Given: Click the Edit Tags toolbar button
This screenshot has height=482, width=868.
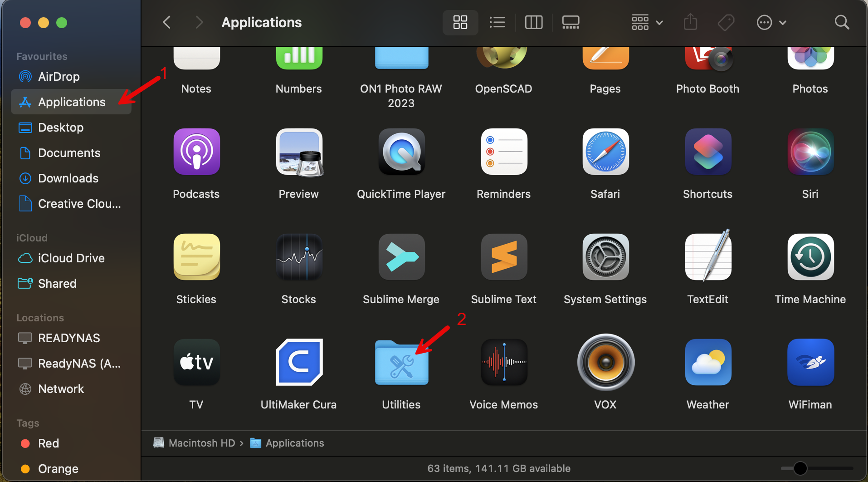Looking at the screenshot, I should 726,22.
